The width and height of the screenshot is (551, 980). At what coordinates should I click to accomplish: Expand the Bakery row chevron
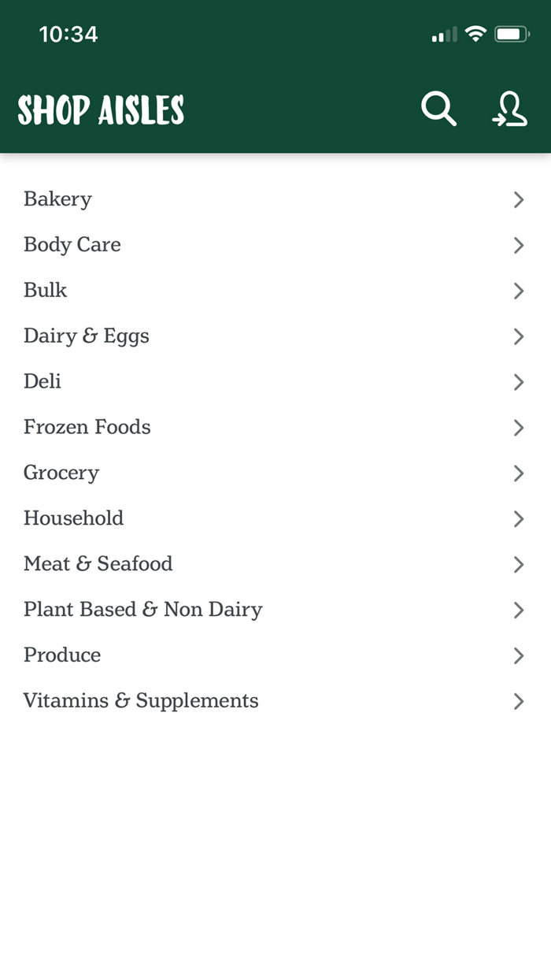click(519, 200)
